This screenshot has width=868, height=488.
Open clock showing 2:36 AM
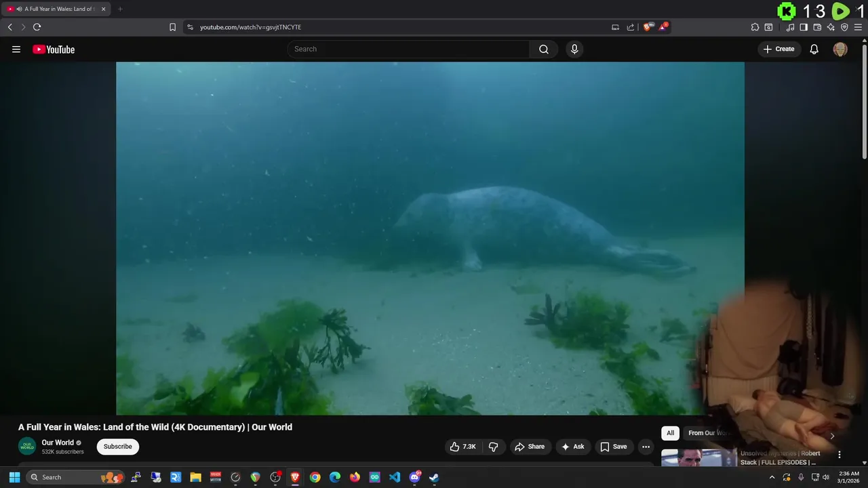coord(849,477)
